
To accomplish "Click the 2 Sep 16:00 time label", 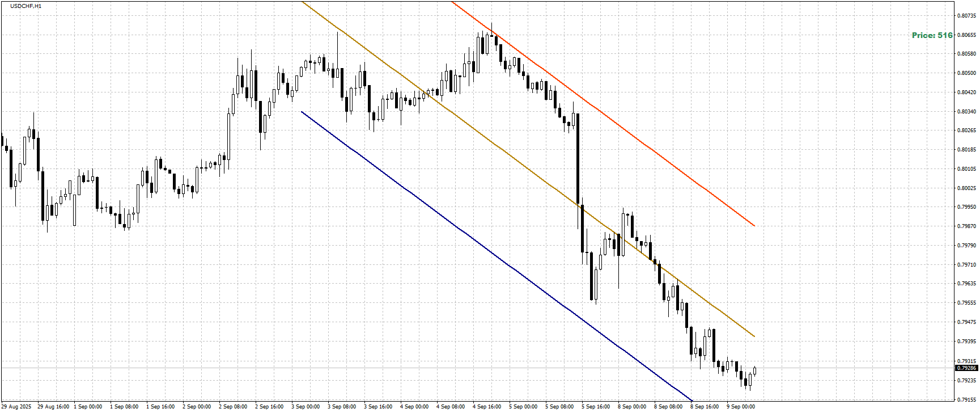I will (x=269, y=407).
